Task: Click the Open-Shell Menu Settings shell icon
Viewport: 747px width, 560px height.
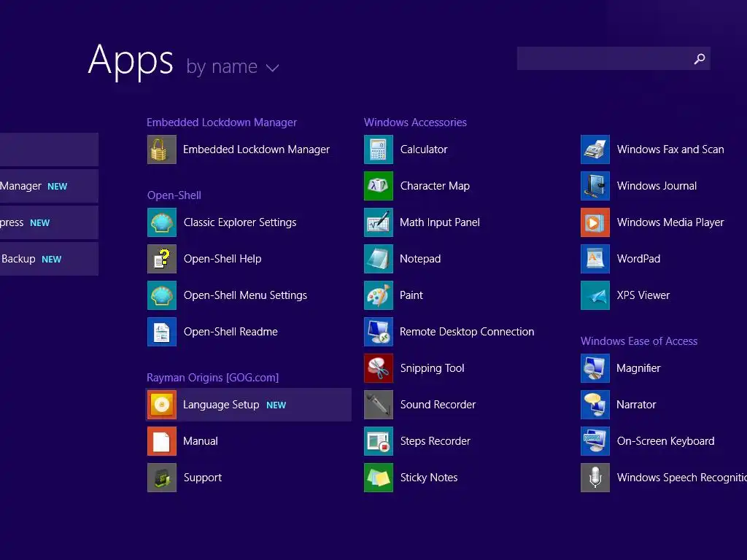Action: [x=161, y=295]
